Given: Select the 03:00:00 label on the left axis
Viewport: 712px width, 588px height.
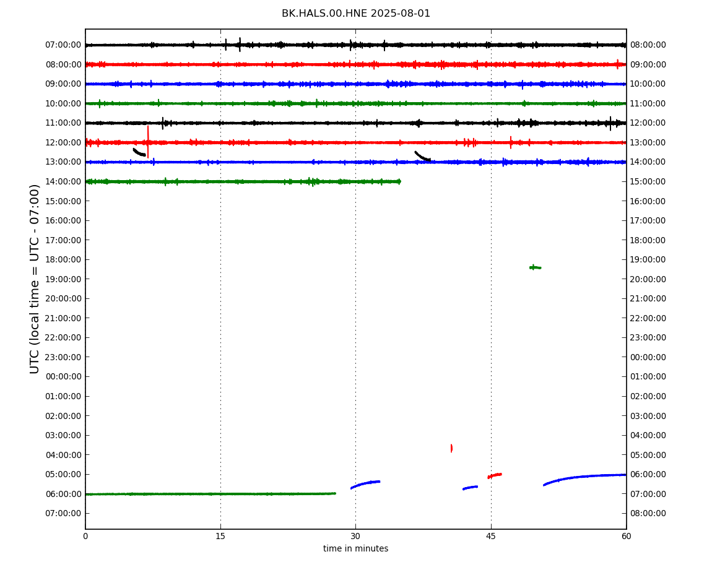Looking at the screenshot, I should [63, 436].
